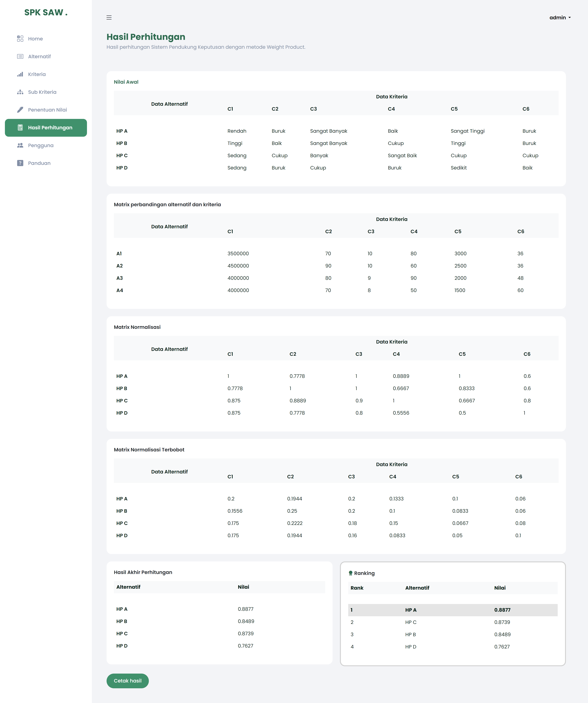The width and height of the screenshot is (588, 703).
Task: Click 0.1556 in weighted matrix HP B row
Action: [x=235, y=511]
